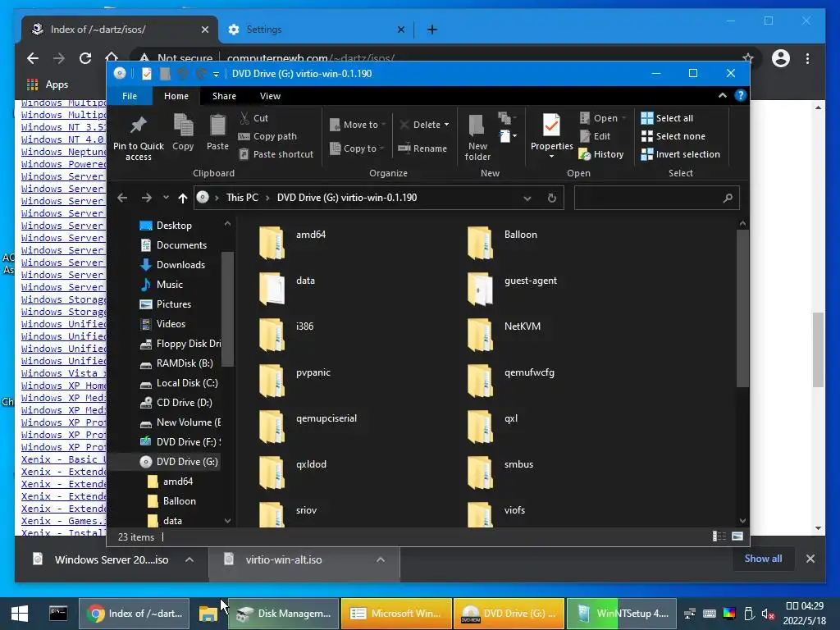This screenshot has width=840, height=630.
Task: Reload the Chrome page
Action: pos(85,58)
